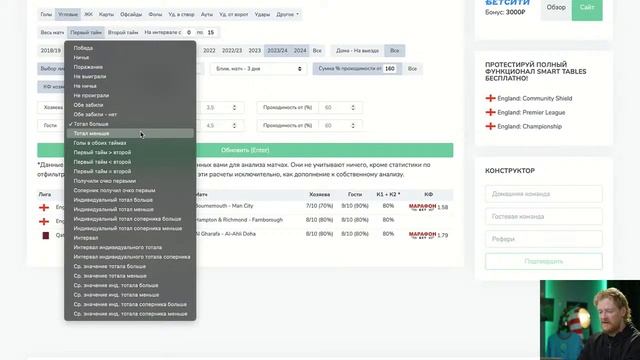
Task: Open the Фолы tab
Action: coord(155,14)
